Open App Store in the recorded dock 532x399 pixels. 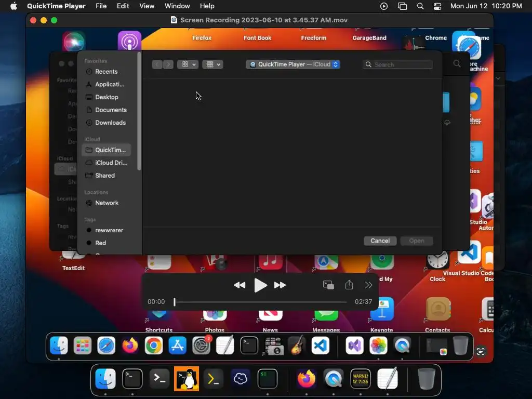pos(178,345)
